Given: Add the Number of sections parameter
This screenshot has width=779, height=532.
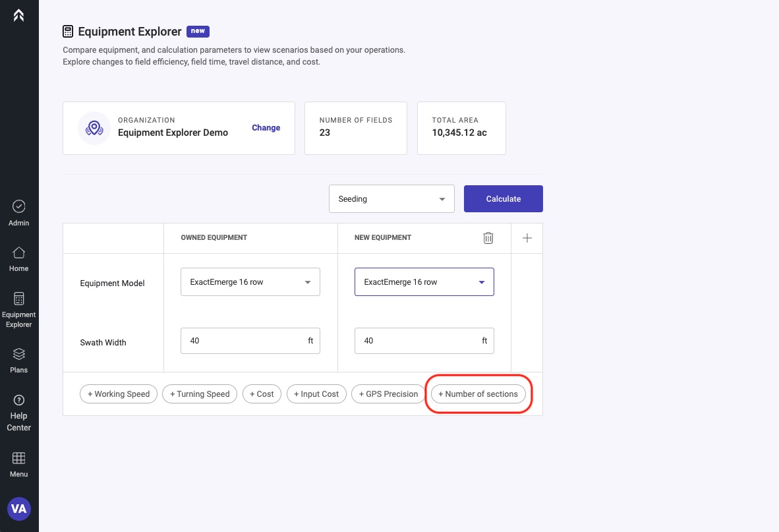Looking at the screenshot, I should [478, 394].
